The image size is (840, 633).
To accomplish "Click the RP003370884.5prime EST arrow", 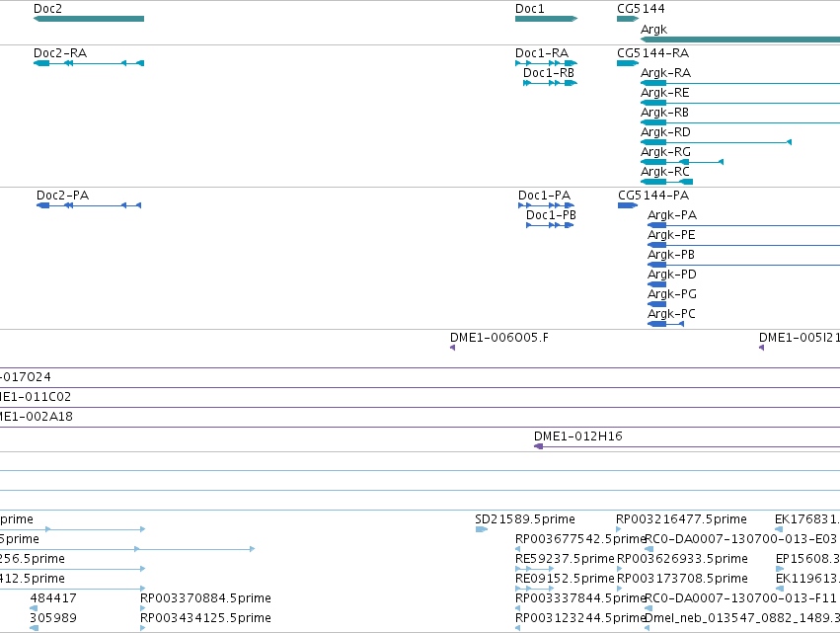I will click(x=142, y=608).
